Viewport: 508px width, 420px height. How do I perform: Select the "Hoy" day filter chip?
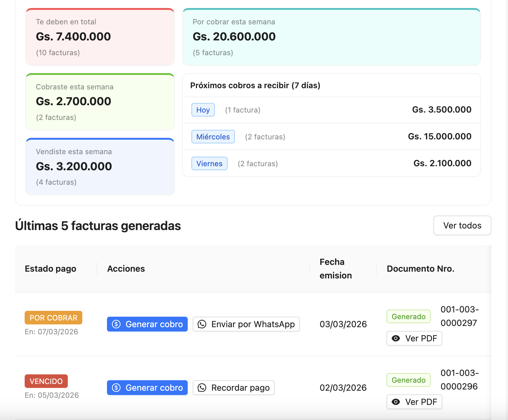(203, 110)
